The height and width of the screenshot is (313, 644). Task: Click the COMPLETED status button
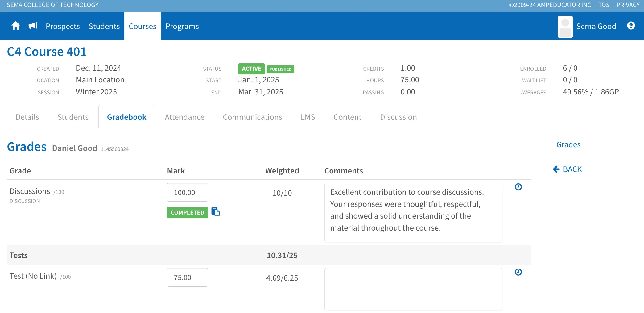[x=188, y=212]
